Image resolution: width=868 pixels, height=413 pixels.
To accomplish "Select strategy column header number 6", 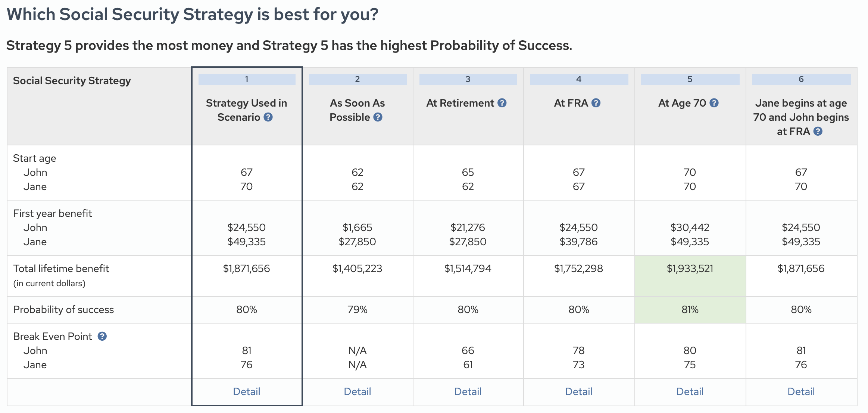I will coord(801,79).
